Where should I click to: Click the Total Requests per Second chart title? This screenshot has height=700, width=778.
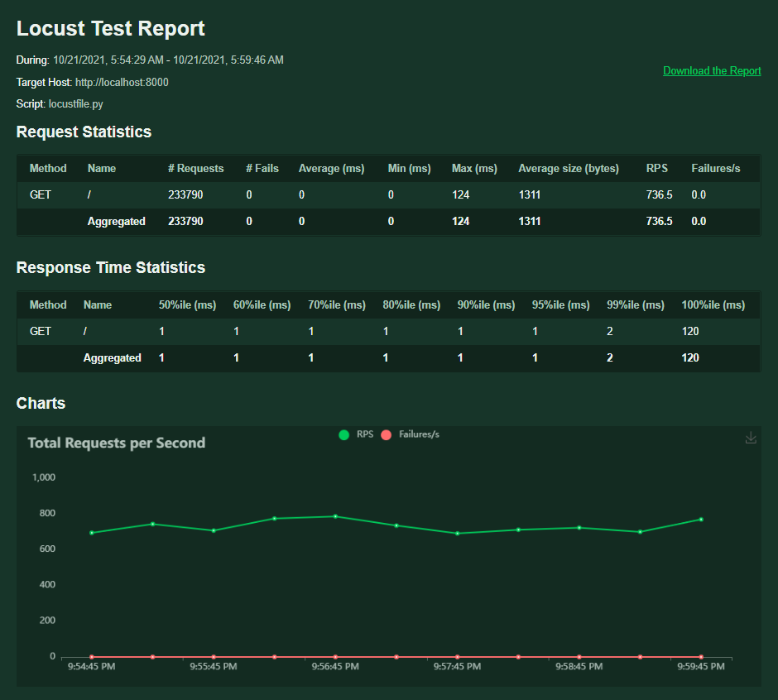pos(116,443)
